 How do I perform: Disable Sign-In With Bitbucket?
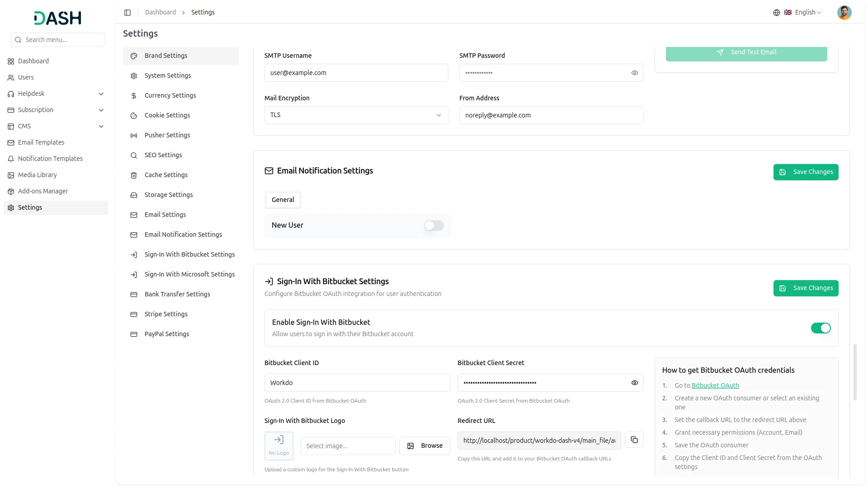coord(821,328)
